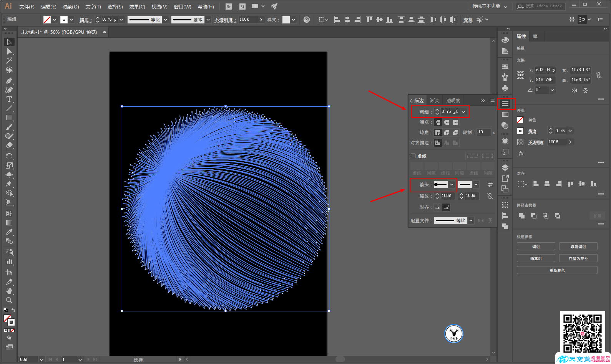Image resolution: width=611 pixels, height=364 pixels.
Task: Select the Eraser tool
Action: (9, 146)
